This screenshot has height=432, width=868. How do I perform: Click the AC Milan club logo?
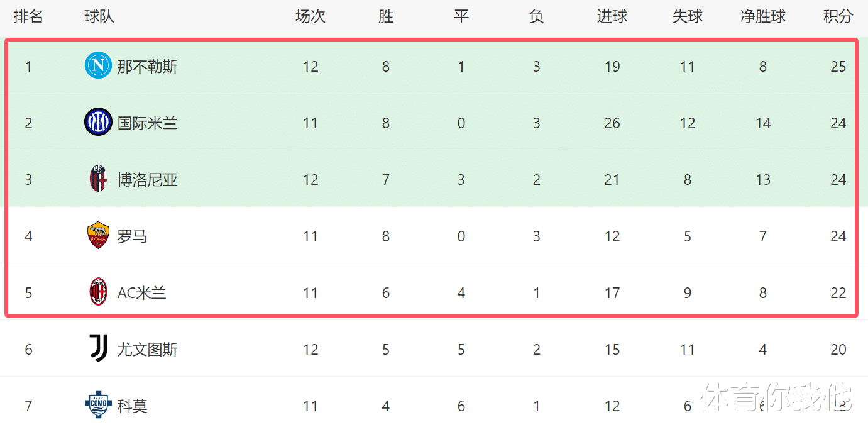click(98, 292)
